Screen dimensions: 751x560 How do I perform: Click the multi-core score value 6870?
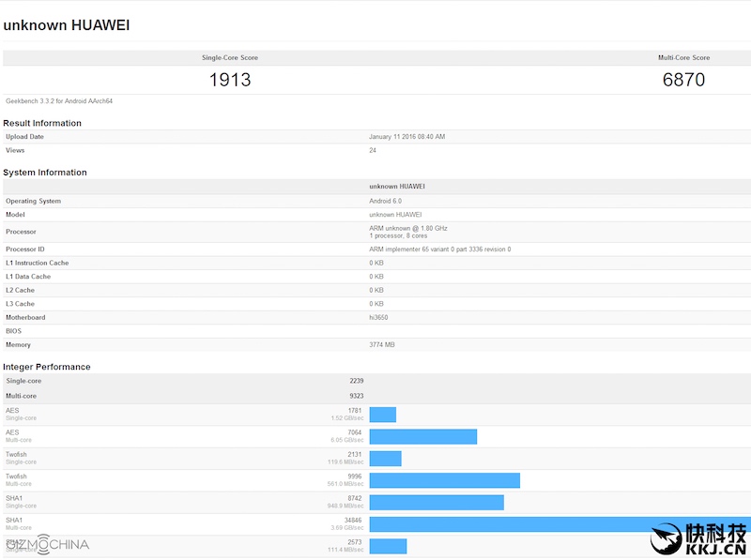pyautogui.click(x=684, y=80)
